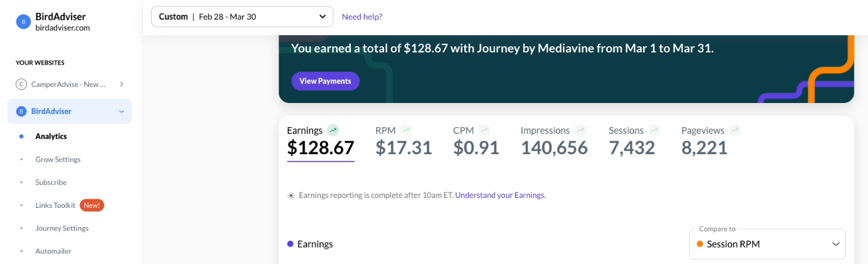Open the Compare to Session RPM dropdown
This screenshot has height=264, width=868.
(768, 244)
